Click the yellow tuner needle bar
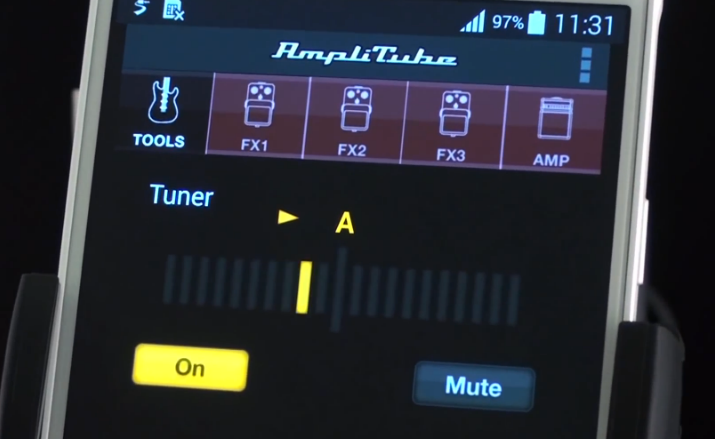715x439 pixels. pyautogui.click(x=302, y=286)
